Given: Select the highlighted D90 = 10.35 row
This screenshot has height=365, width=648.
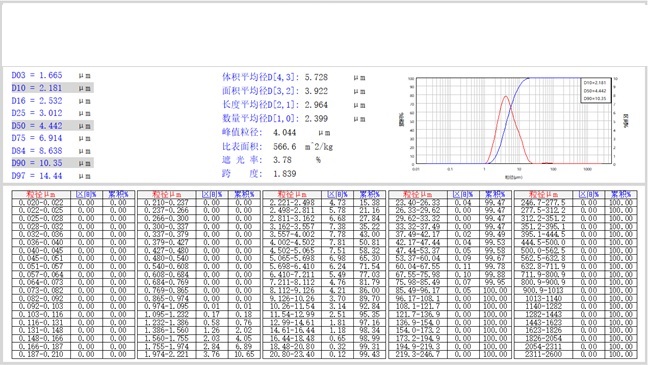Looking at the screenshot, I should click(x=52, y=163).
